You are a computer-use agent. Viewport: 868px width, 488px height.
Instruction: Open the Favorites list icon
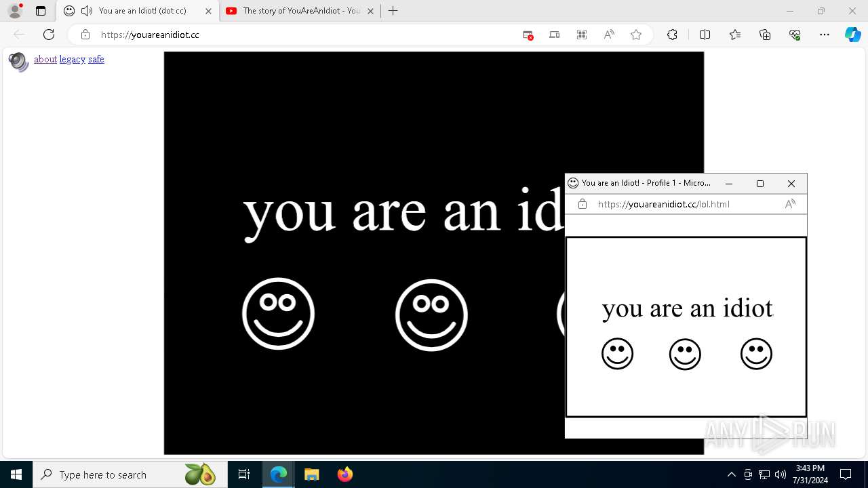pos(735,35)
